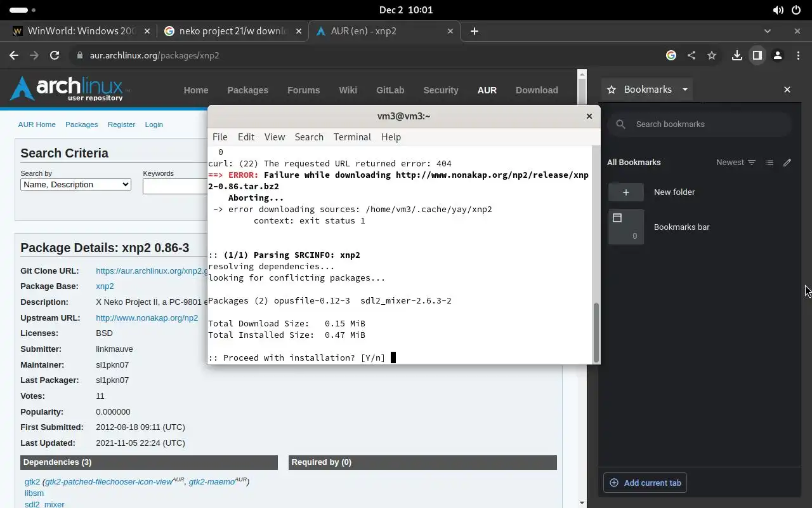The image size is (812, 508).
Task: Open the Dec 2 10:01 clock calendar
Action: pyautogui.click(x=406, y=10)
